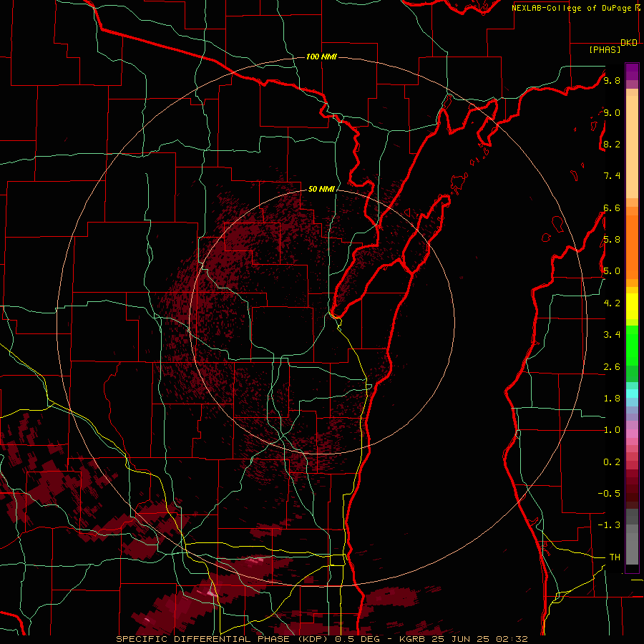Click the TH label on color scale

coord(615,557)
